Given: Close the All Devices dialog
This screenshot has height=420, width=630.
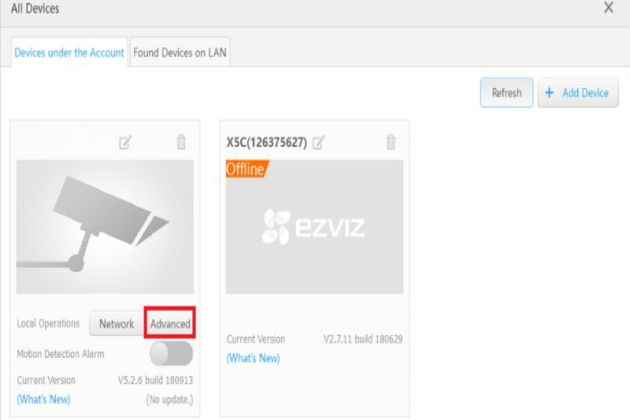Looking at the screenshot, I should click(608, 8).
